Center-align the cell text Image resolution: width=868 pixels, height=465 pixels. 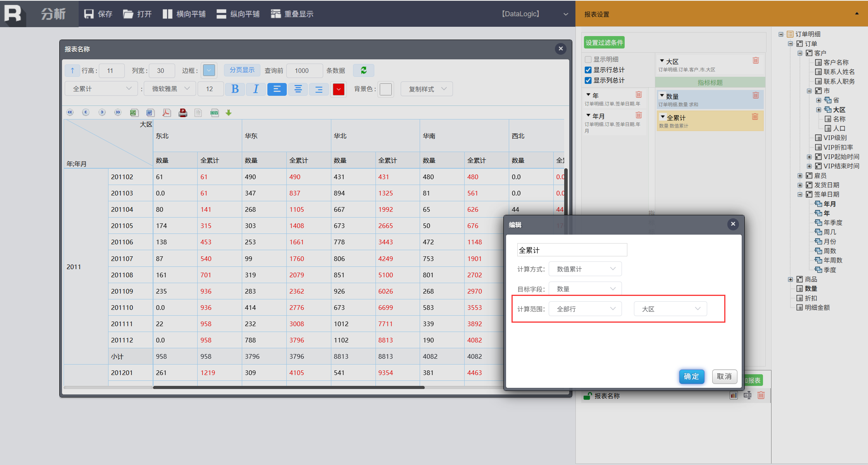298,89
